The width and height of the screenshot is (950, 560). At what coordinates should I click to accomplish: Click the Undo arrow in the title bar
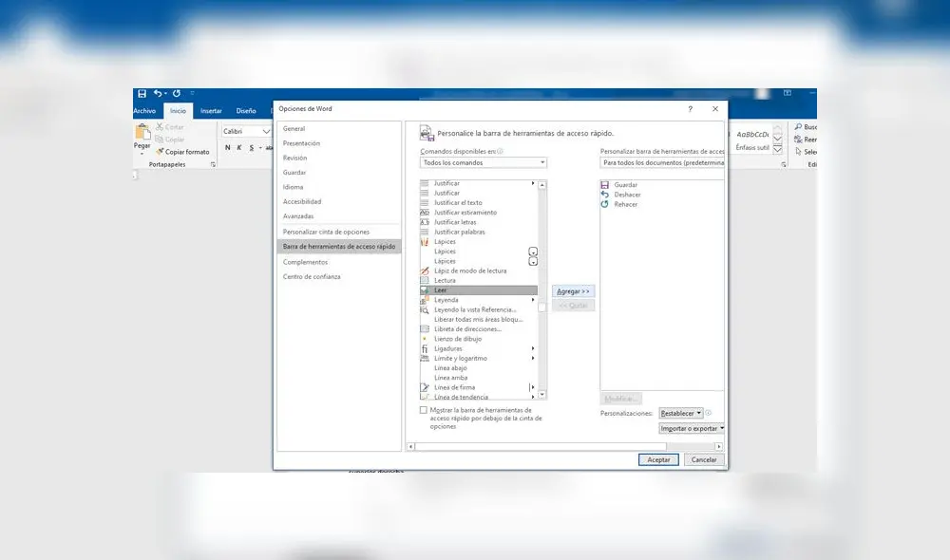158,94
